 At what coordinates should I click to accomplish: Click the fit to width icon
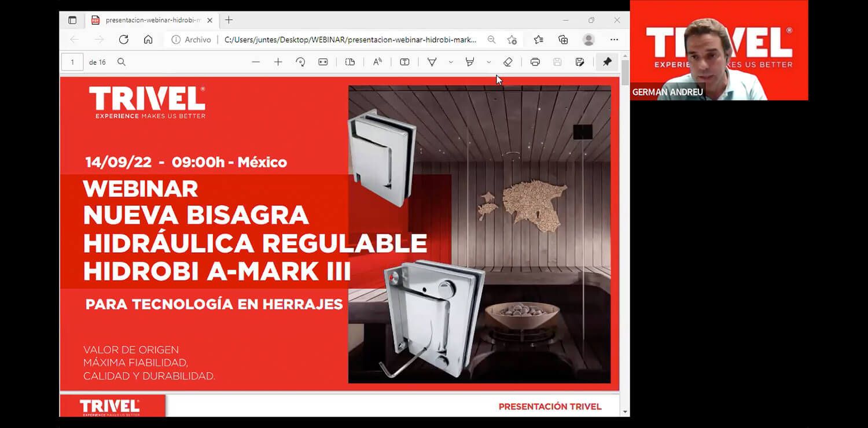coord(323,62)
